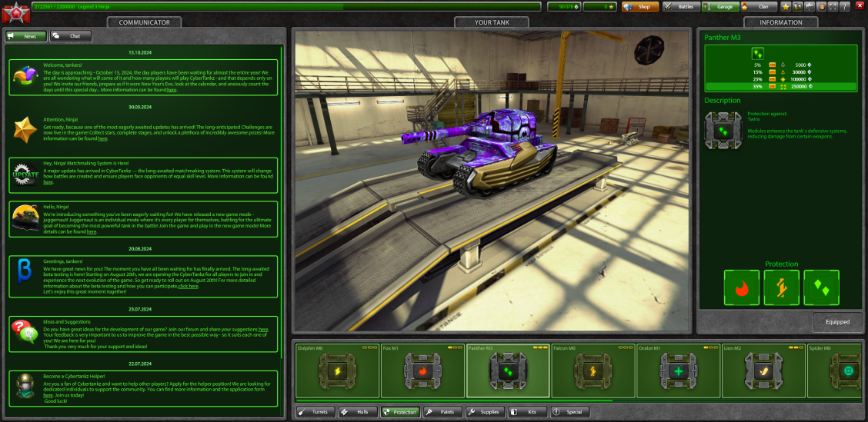Go to the Battles screen
868x422 pixels.
coord(679,6)
